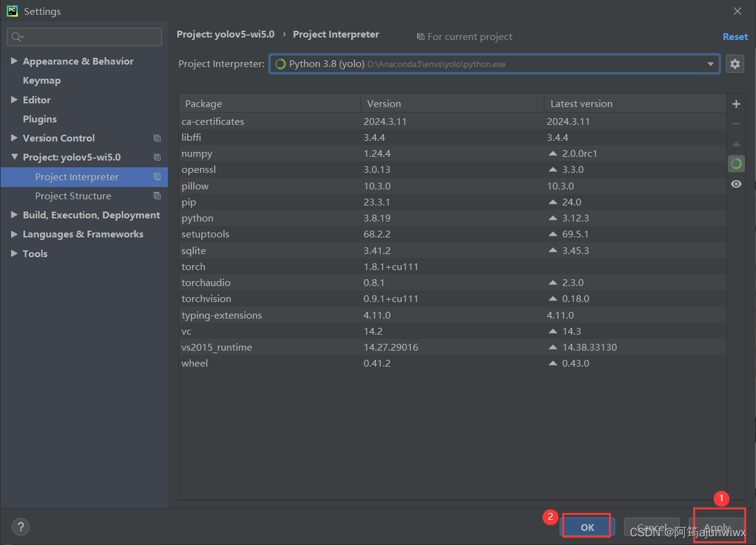The width and height of the screenshot is (756, 545).
Task: Click the For current project icon
Action: 421,37
